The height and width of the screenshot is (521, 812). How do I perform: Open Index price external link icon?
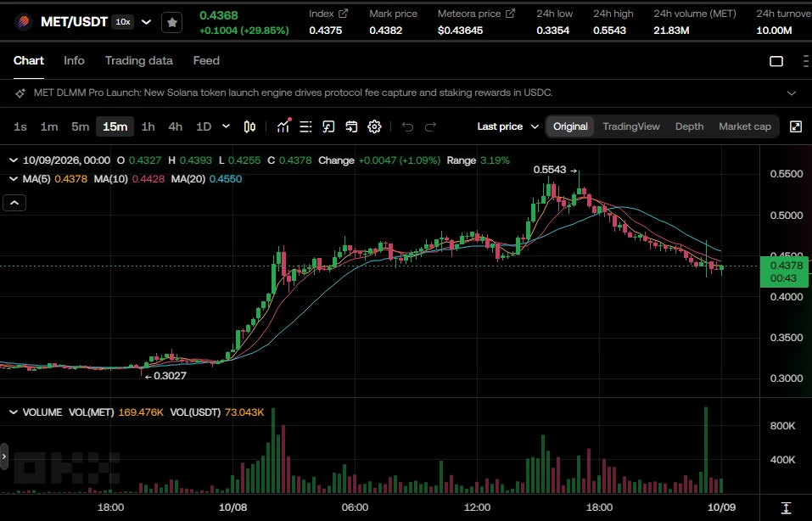344,14
